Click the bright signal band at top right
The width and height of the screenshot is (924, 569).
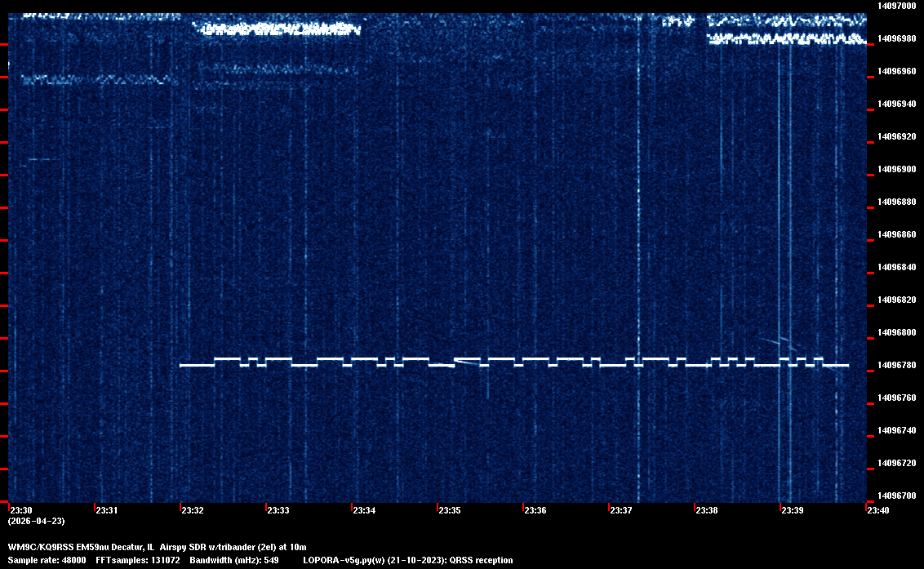click(x=785, y=38)
